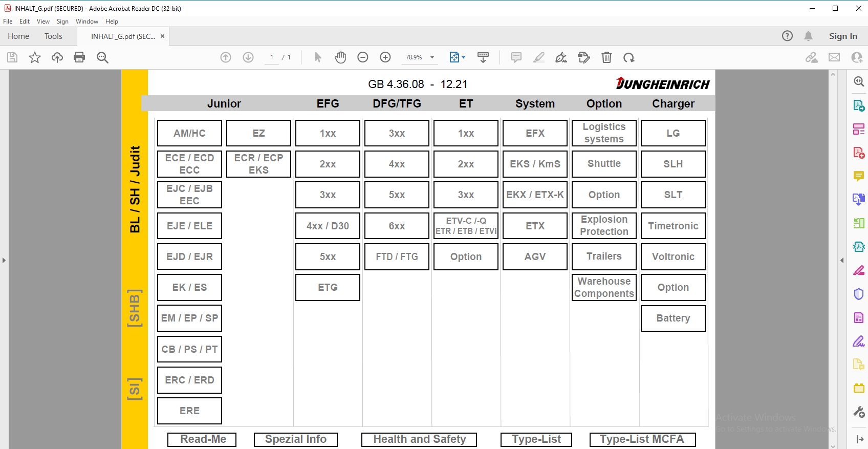Screen dimensions: 868x449
Task: Send file by email envelope icon
Action: (834, 57)
